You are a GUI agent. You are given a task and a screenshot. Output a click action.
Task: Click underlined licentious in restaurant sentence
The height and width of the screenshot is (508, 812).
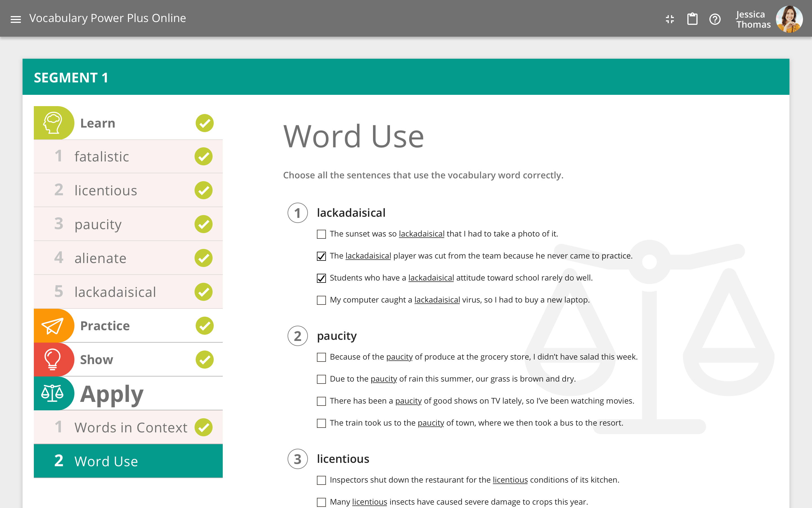[510, 480]
